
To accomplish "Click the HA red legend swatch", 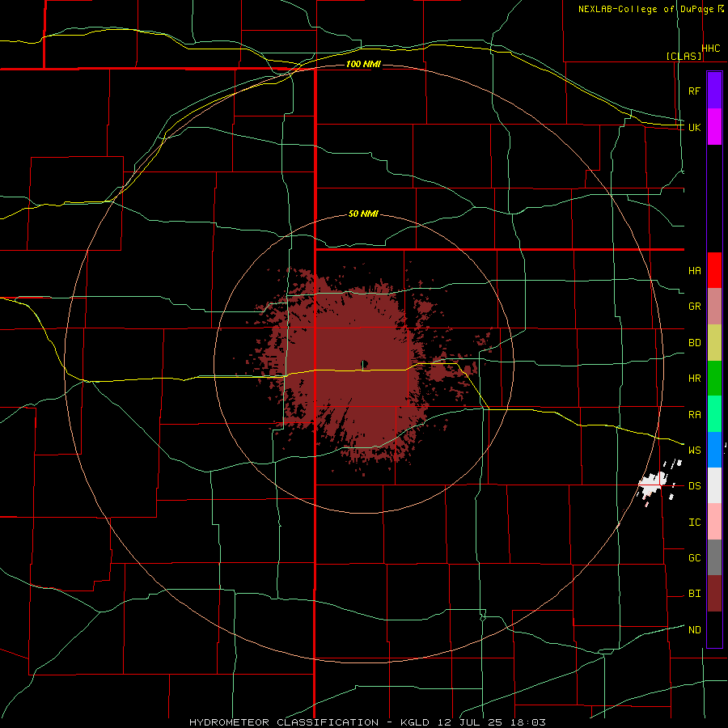I will pos(714,270).
